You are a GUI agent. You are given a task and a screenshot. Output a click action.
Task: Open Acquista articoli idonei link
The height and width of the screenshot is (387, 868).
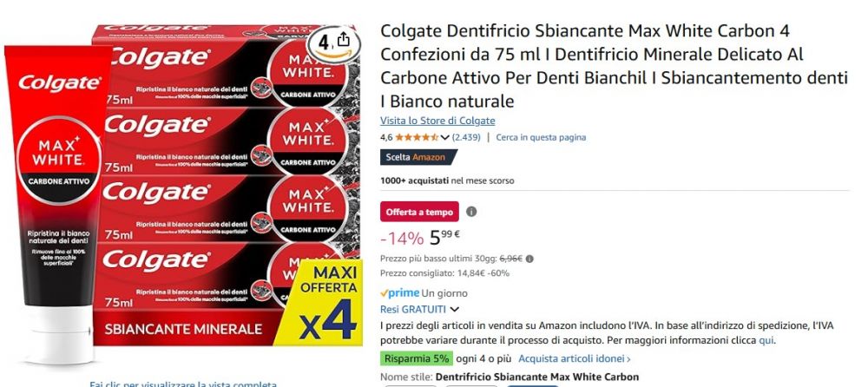pyautogui.click(x=575, y=358)
